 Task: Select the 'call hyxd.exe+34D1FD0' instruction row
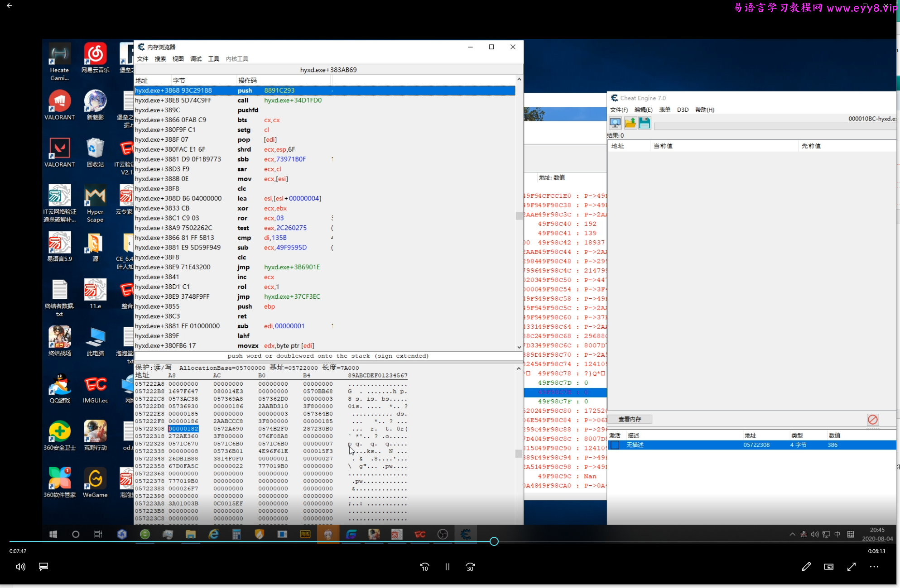coord(324,100)
